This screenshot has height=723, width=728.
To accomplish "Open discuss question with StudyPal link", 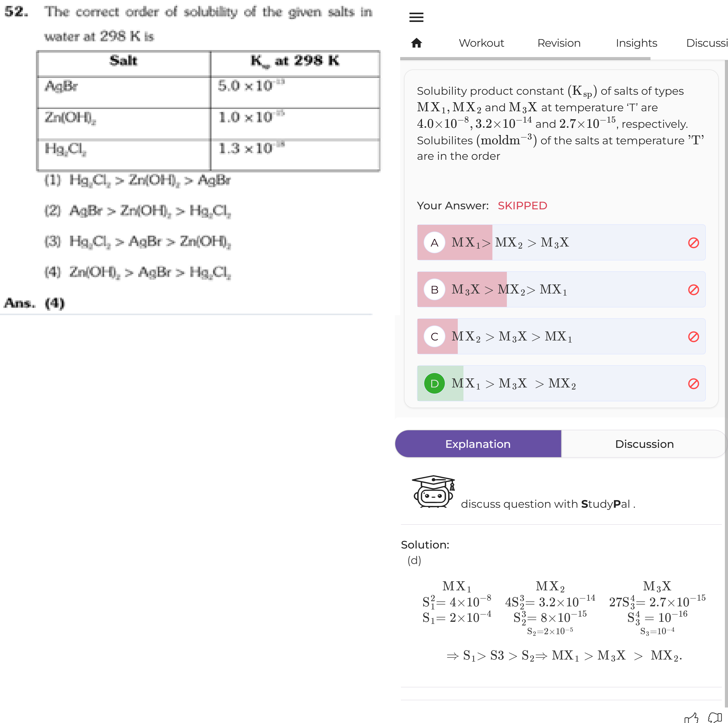I will (548, 504).
